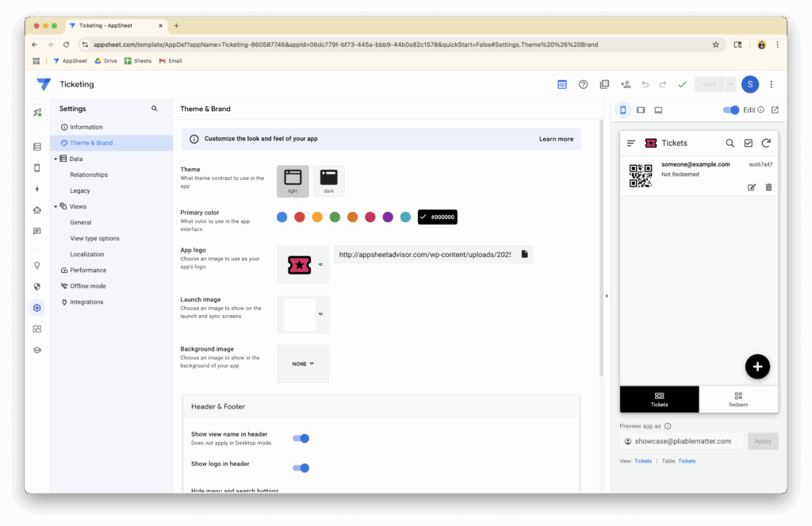Collapse preview pane with side arrow
This screenshot has width=812, height=526.
(607, 296)
